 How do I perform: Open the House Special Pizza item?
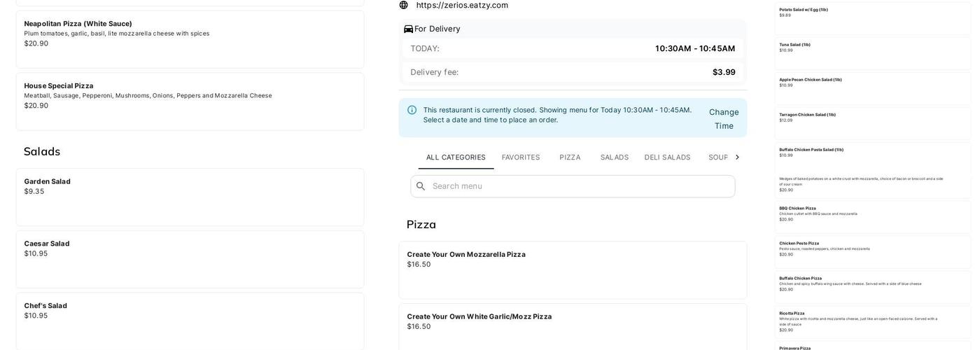(x=190, y=101)
